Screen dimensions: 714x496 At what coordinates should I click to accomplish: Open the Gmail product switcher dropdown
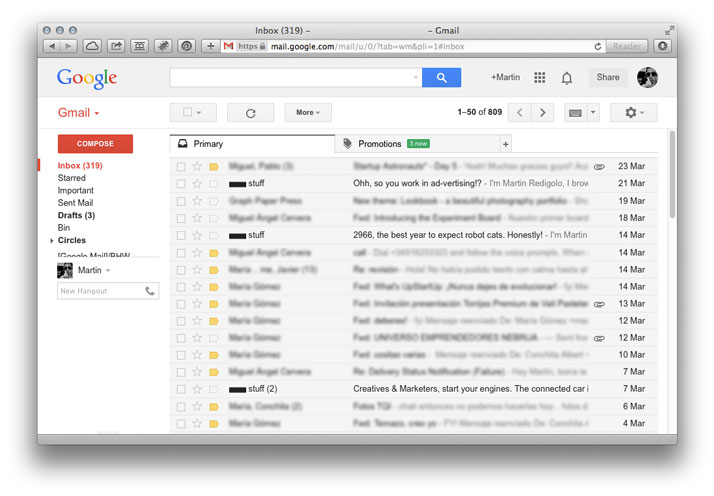point(78,112)
